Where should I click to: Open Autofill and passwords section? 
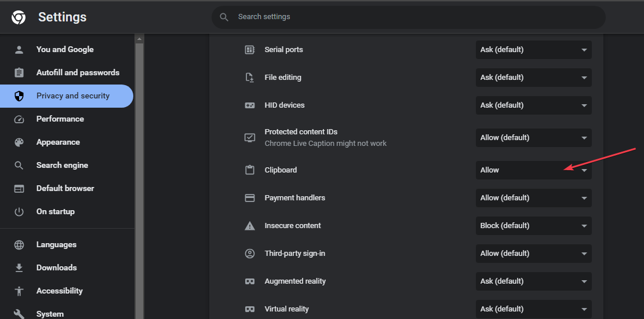pyautogui.click(x=78, y=72)
